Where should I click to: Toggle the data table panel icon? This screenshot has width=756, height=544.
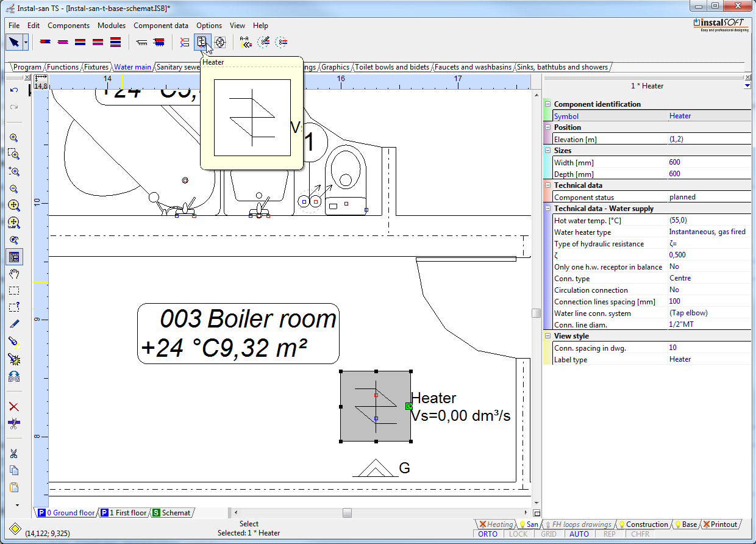click(14, 257)
